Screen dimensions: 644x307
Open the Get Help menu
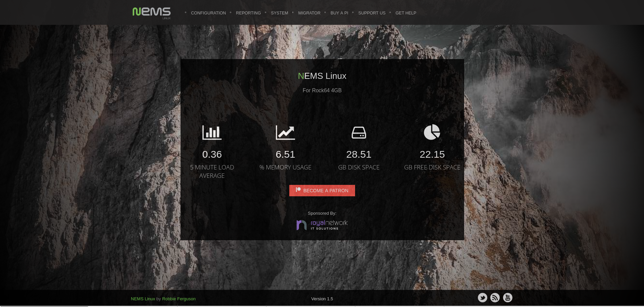(x=406, y=13)
